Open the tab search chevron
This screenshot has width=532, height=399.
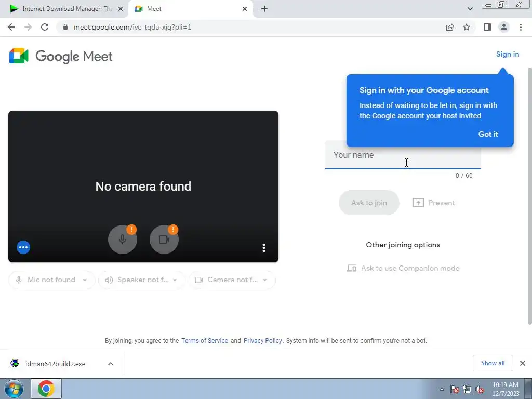pyautogui.click(x=470, y=9)
